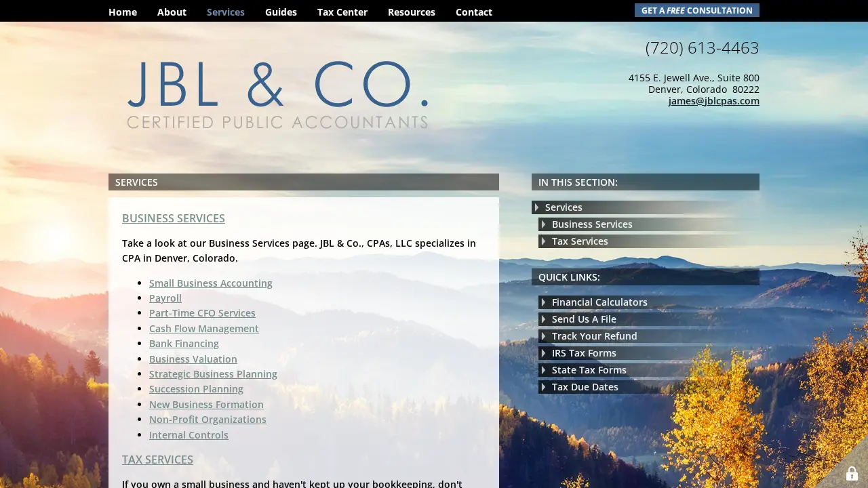Open Send Us A File quick link
Screen dimensions: 868x488
584,319
